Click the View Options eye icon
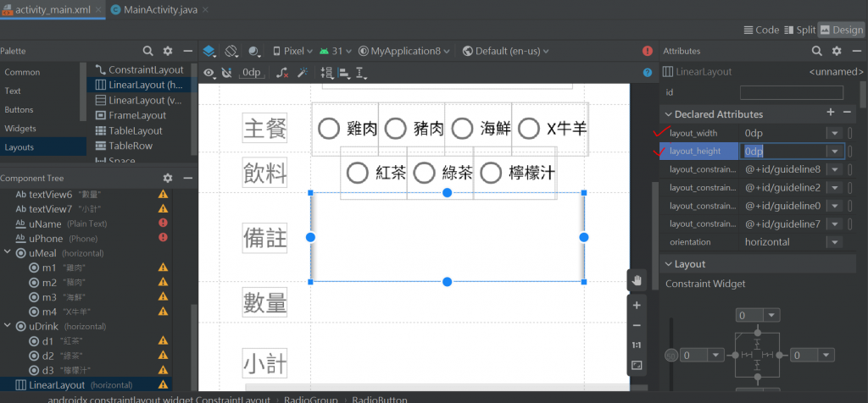The width and height of the screenshot is (868, 403). 209,73
